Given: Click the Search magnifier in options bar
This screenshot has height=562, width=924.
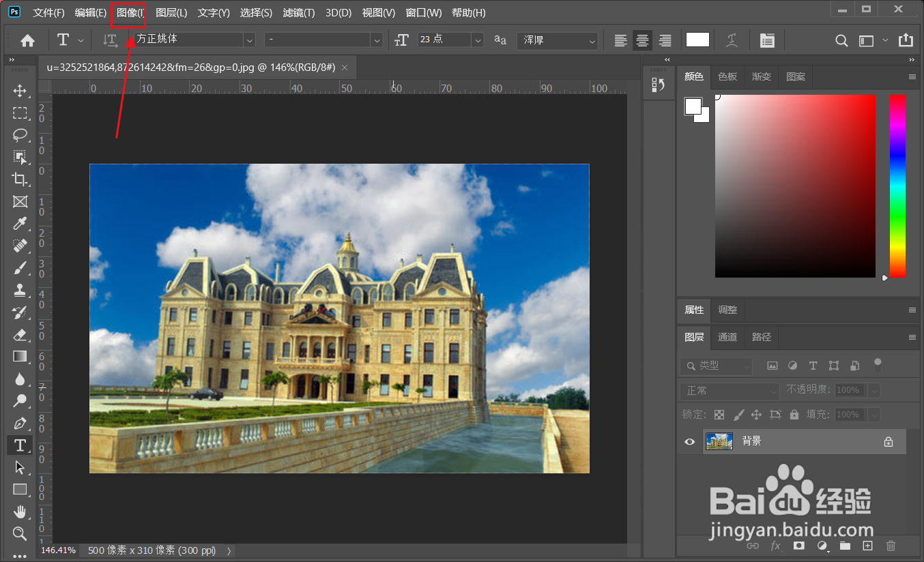Looking at the screenshot, I should [841, 40].
